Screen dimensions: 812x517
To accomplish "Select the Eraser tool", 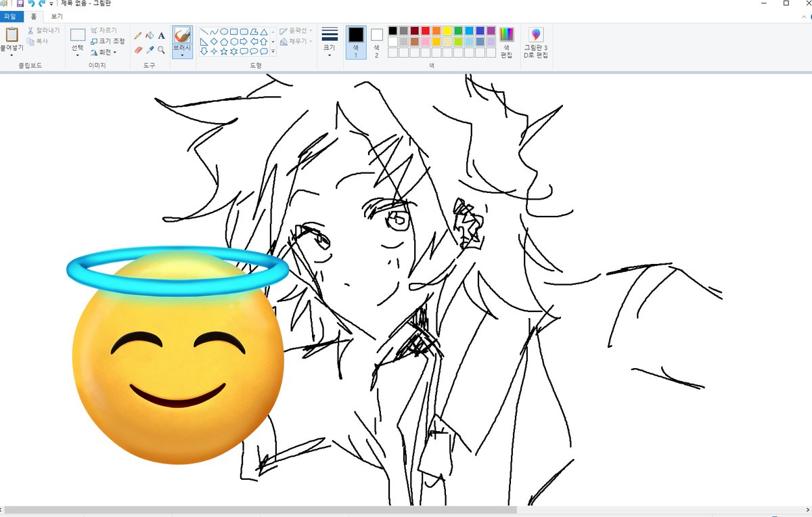I will point(139,49).
